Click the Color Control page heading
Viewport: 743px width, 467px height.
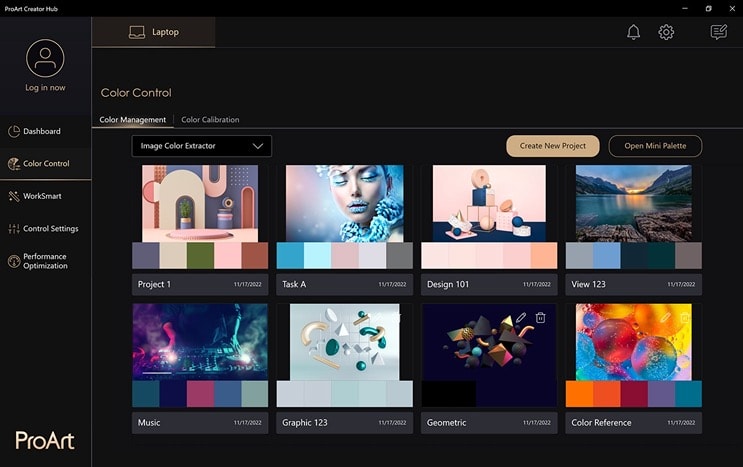click(136, 93)
